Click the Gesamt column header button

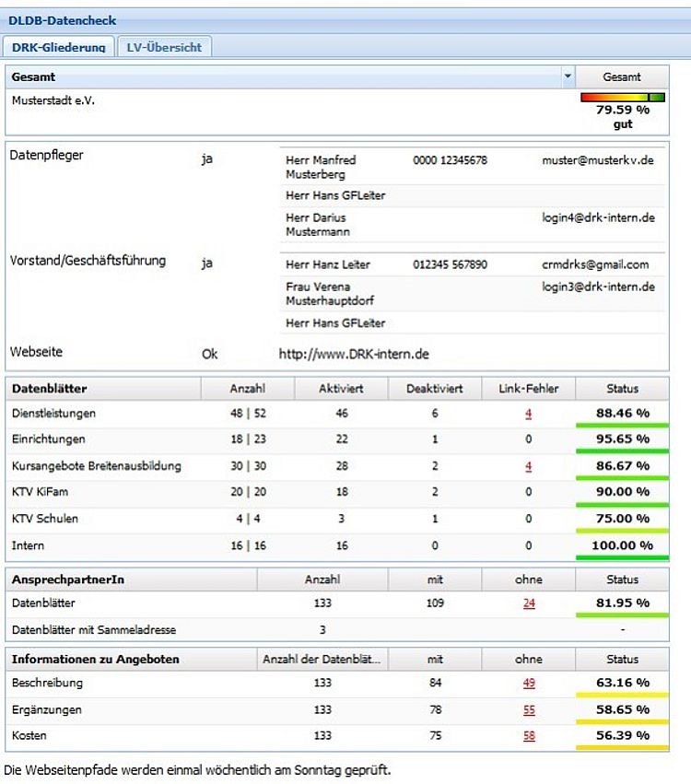[x=622, y=76]
